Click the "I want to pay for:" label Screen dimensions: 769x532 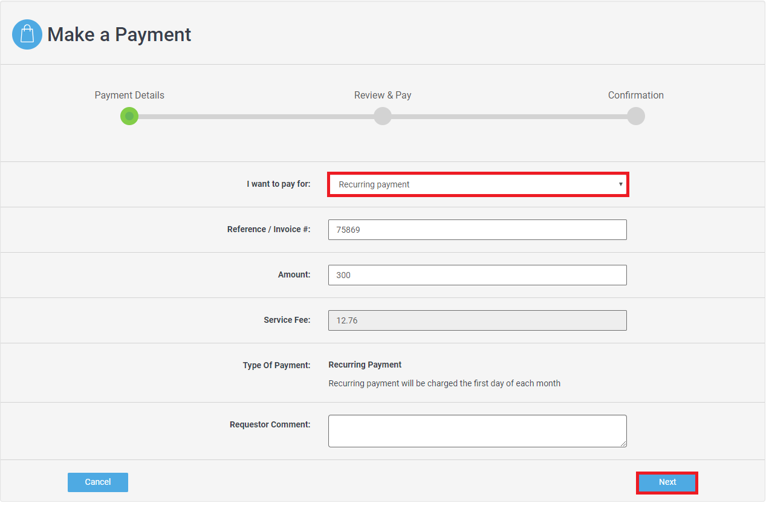[x=278, y=184]
